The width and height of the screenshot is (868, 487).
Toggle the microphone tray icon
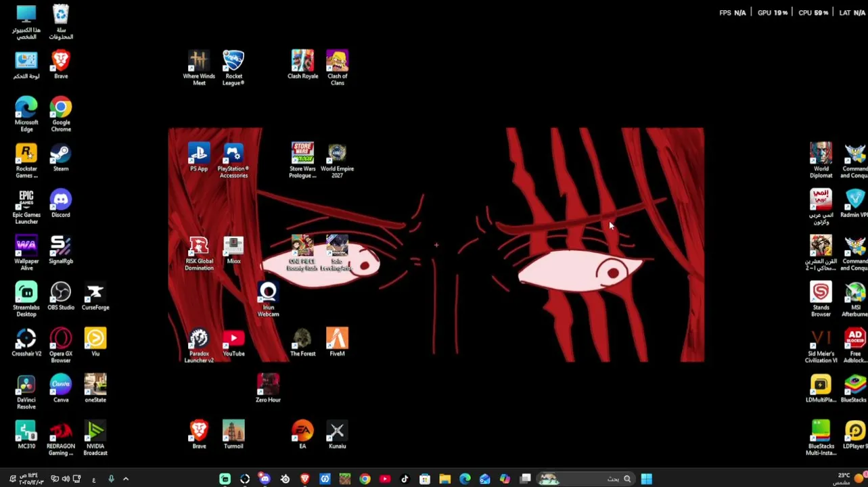pyautogui.click(x=111, y=479)
